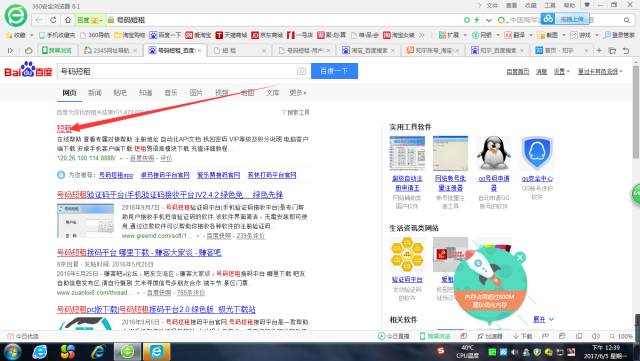Click the QQ penguin software thumbnail
Image resolution: width=640 pixels, height=361 pixels.
click(x=493, y=153)
